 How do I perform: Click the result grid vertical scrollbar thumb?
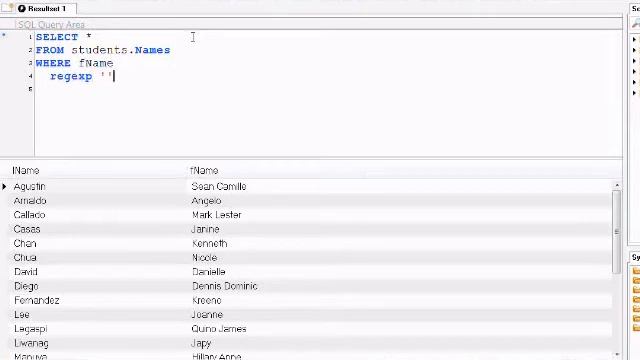click(616, 231)
